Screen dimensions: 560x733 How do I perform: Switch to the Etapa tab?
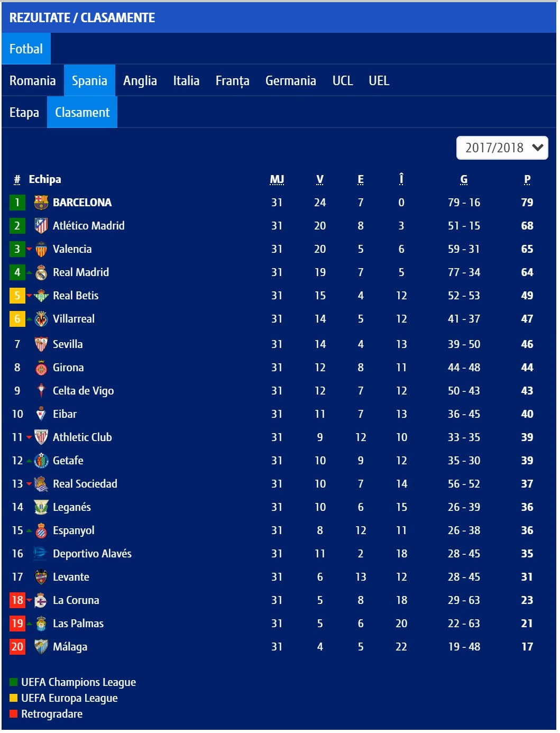pos(23,112)
